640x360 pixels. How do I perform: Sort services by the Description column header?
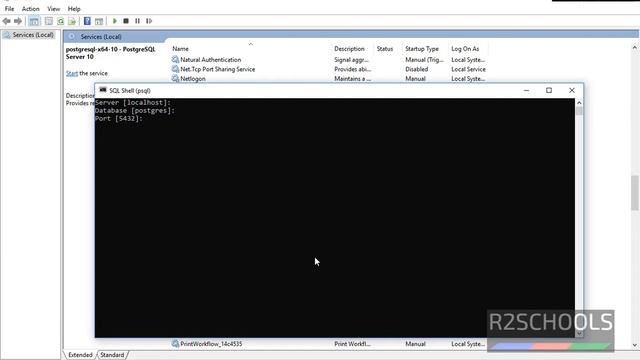click(349, 49)
